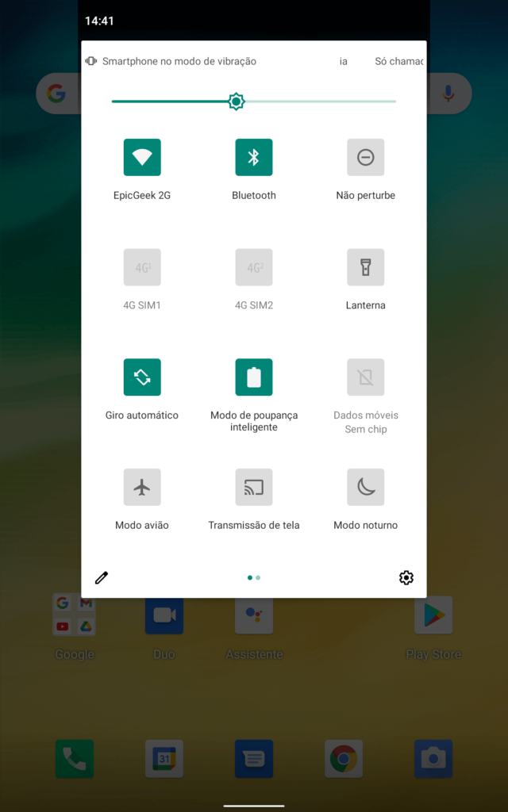Tap the 4G SIM2 tile

click(254, 267)
